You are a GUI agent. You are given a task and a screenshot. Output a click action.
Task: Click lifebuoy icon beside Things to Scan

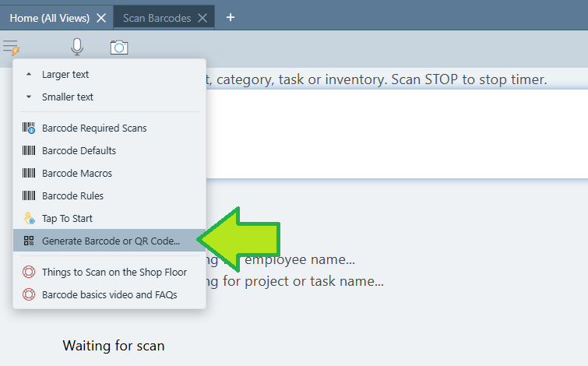pos(29,272)
